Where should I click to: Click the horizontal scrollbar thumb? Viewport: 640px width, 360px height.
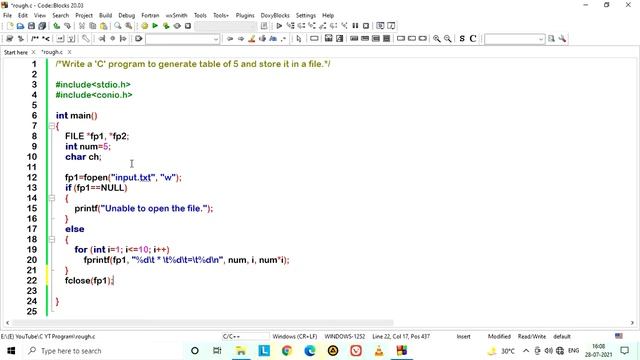coord(203,322)
